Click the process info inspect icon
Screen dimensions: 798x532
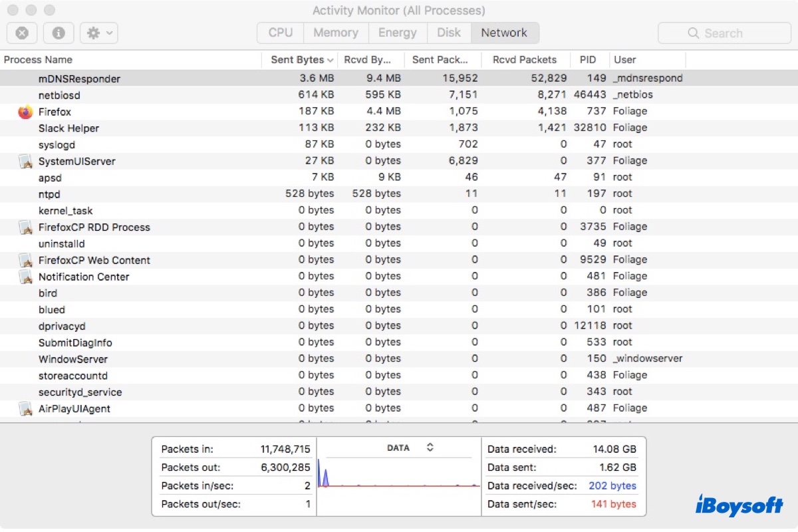click(x=59, y=33)
